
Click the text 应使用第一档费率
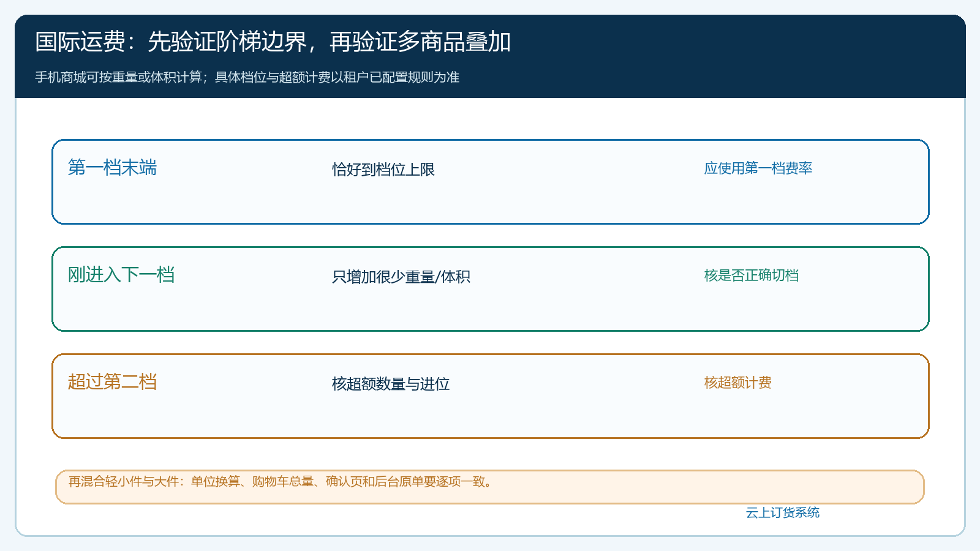click(x=758, y=168)
